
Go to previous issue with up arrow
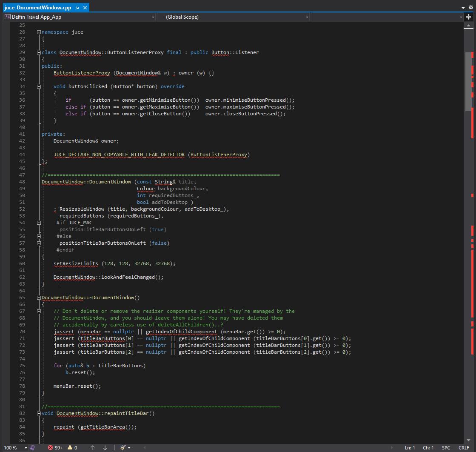pos(93,447)
